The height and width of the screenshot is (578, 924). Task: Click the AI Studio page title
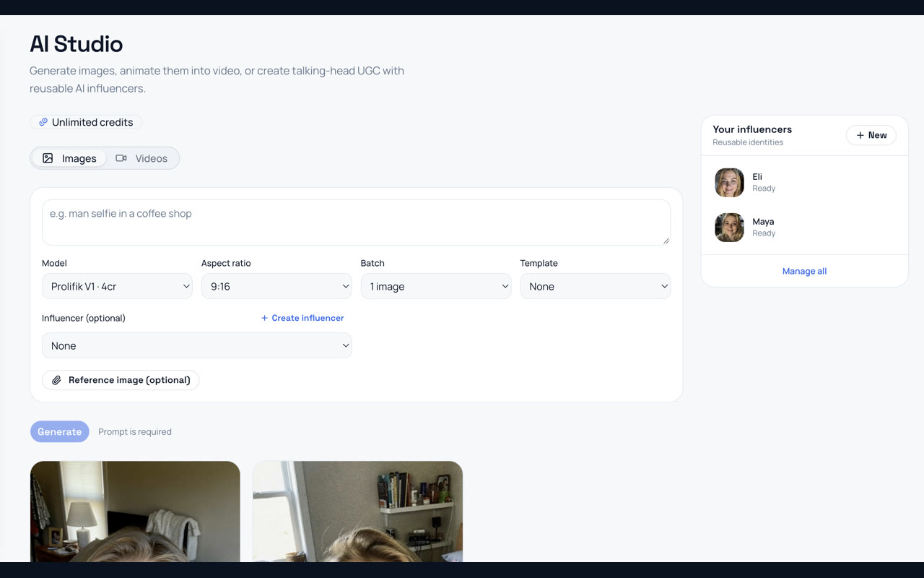[77, 44]
